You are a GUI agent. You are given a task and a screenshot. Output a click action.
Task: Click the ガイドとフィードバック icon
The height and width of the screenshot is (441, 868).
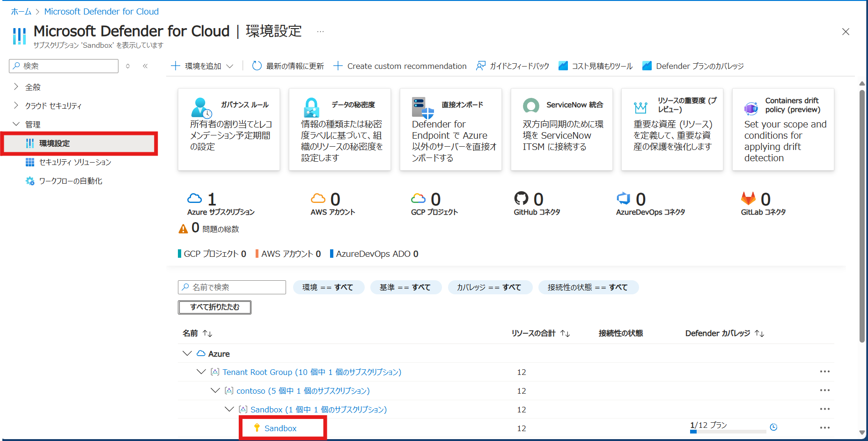tap(481, 66)
